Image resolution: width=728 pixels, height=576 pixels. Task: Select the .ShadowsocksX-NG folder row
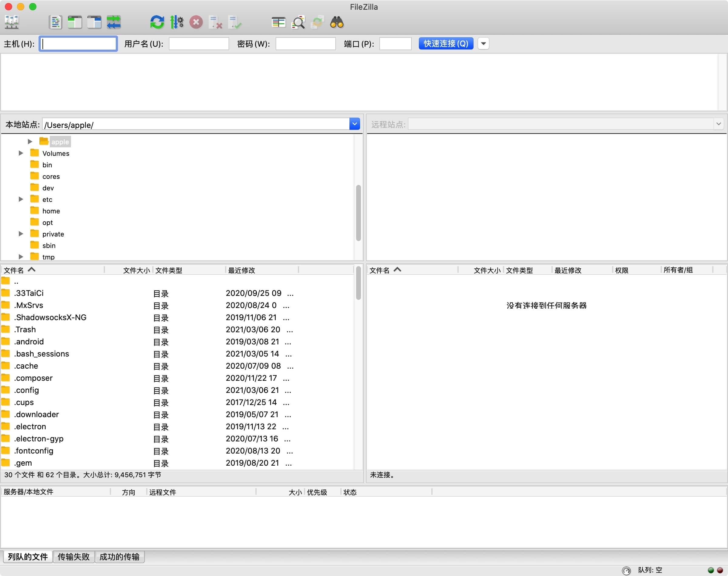[177, 317]
